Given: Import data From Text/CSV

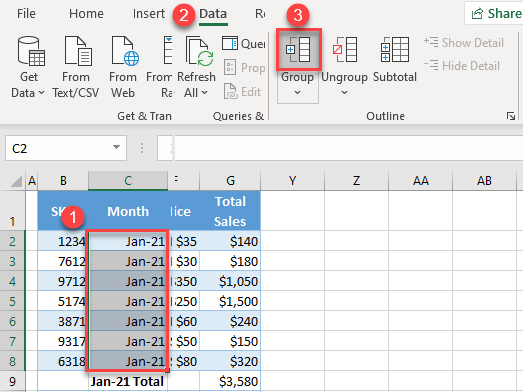Looking at the screenshot, I should (x=76, y=67).
